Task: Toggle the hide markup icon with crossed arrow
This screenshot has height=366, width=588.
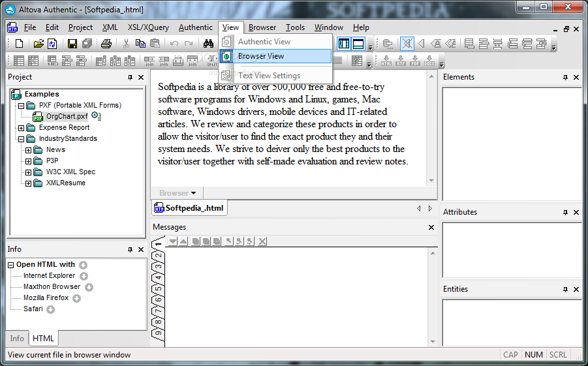Action: coord(407,44)
